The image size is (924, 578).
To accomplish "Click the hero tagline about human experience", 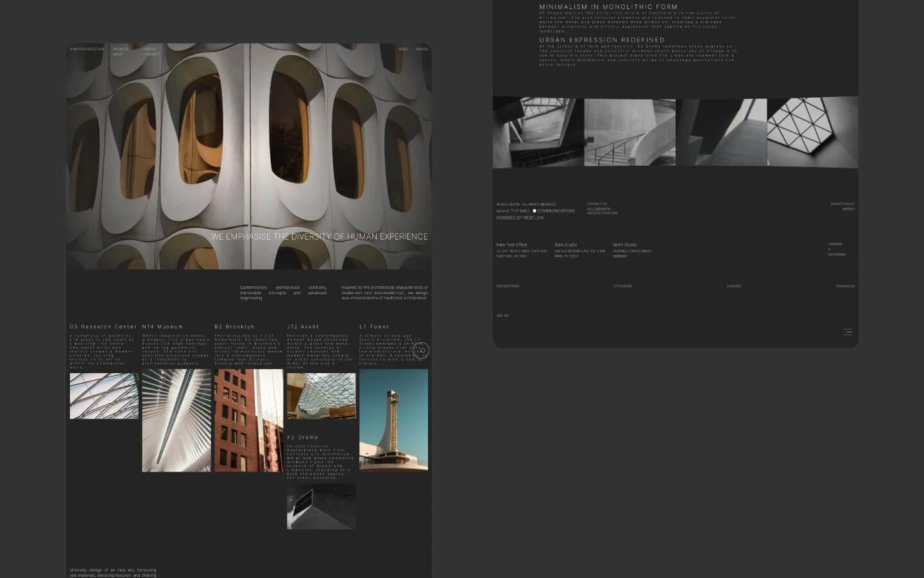I will point(320,236).
